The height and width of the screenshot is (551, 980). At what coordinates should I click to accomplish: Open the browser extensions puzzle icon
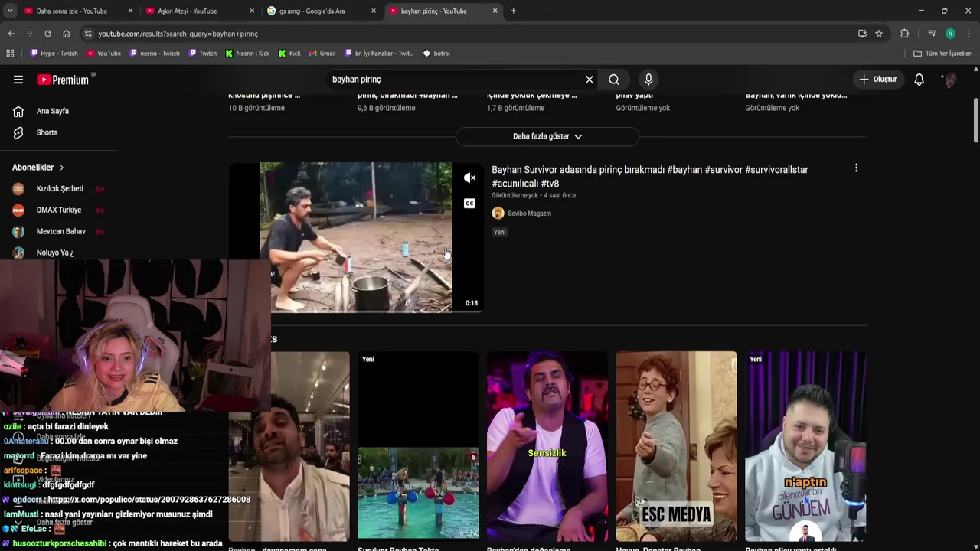coord(904,34)
